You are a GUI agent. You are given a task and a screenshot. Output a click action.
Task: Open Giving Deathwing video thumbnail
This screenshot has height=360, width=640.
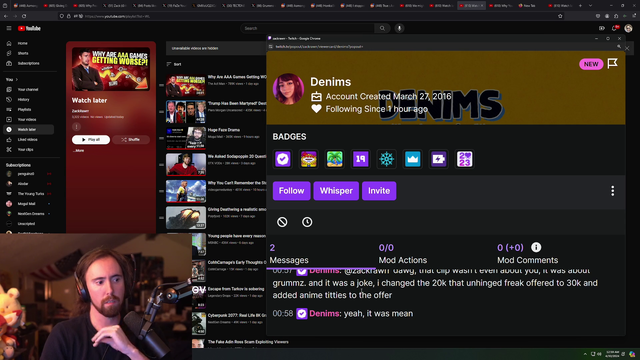[x=186, y=218]
